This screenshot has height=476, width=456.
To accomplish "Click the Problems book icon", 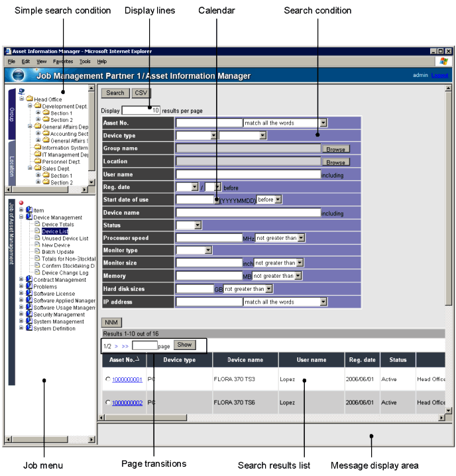I will 29,286.
